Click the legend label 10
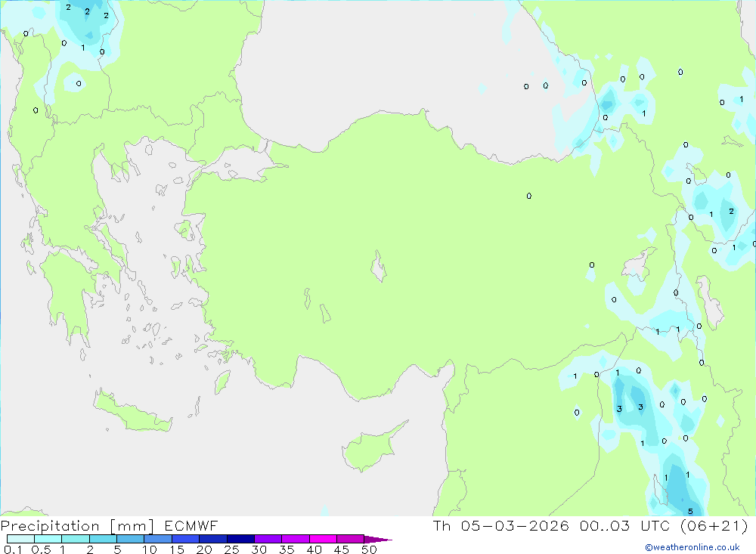 (x=150, y=549)
